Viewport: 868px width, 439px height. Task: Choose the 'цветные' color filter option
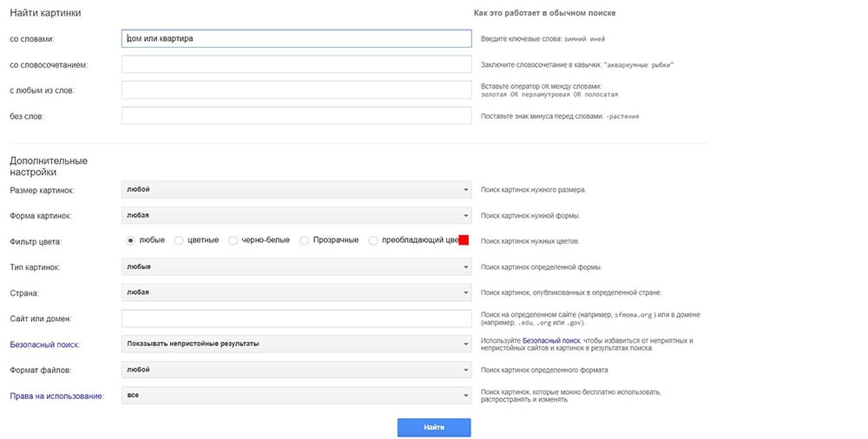click(179, 240)
